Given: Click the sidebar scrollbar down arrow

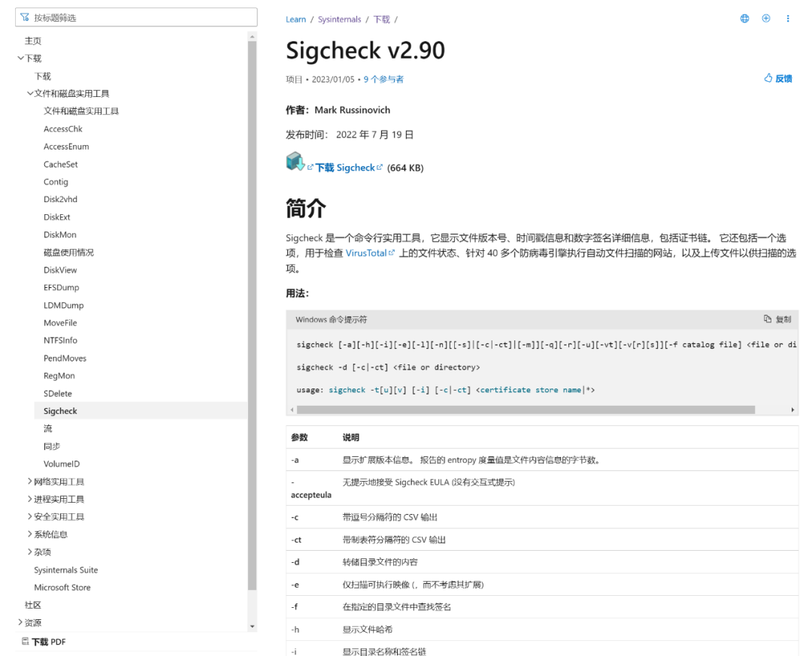Looking at the screenshot, I should [x=252, y=627].
